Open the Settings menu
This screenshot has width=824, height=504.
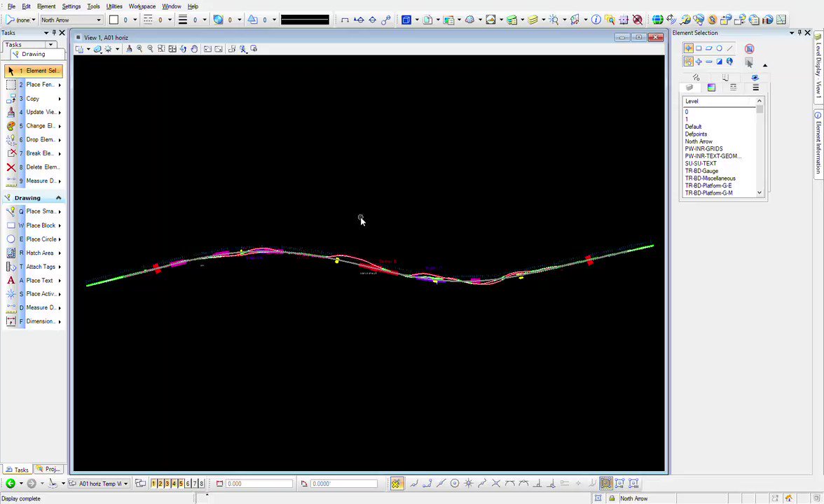[x=71, y=6]
